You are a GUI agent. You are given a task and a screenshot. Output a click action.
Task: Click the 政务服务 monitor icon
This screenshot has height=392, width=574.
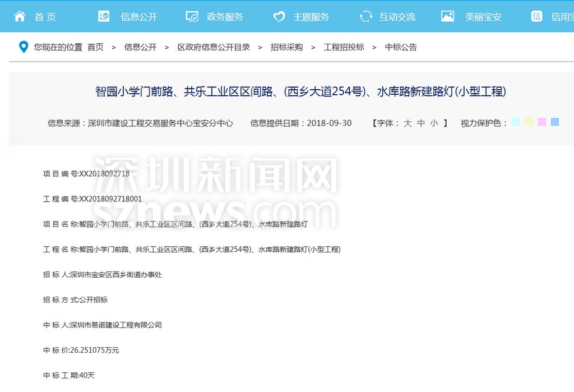192,16
